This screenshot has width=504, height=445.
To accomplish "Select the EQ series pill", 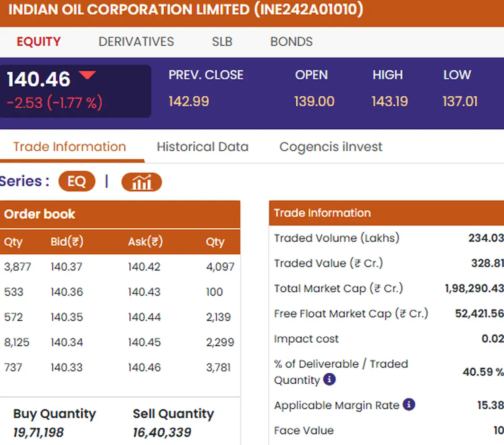I will pos(76,181).
